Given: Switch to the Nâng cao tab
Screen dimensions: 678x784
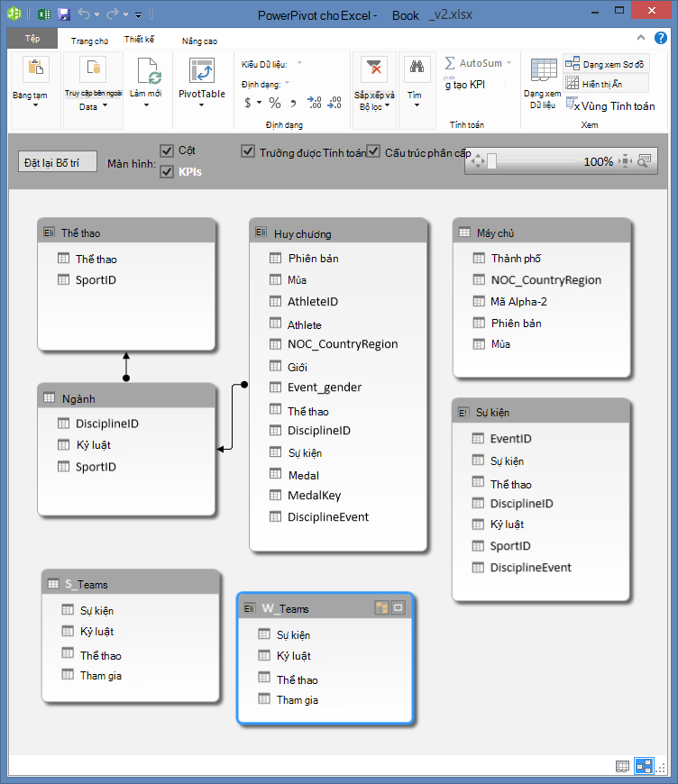Looking at the screenshot, I should pyautogui.click(x=199, y=41).
